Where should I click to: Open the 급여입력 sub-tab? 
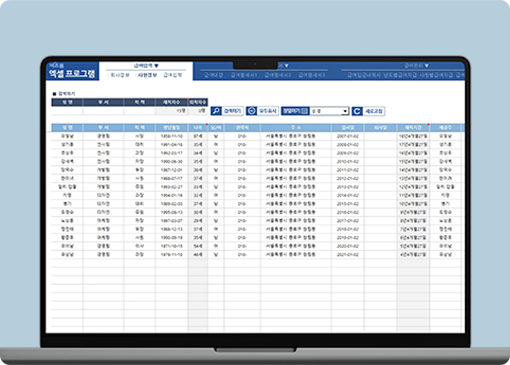tap(173, 75)
